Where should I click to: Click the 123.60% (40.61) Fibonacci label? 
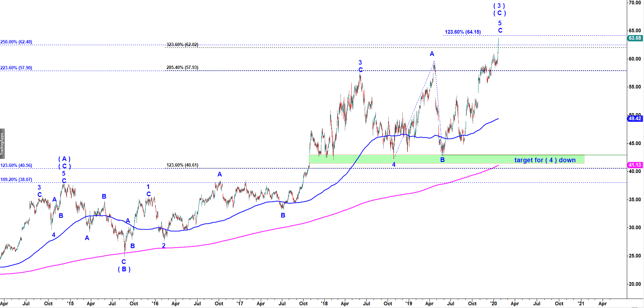point(182,165)
